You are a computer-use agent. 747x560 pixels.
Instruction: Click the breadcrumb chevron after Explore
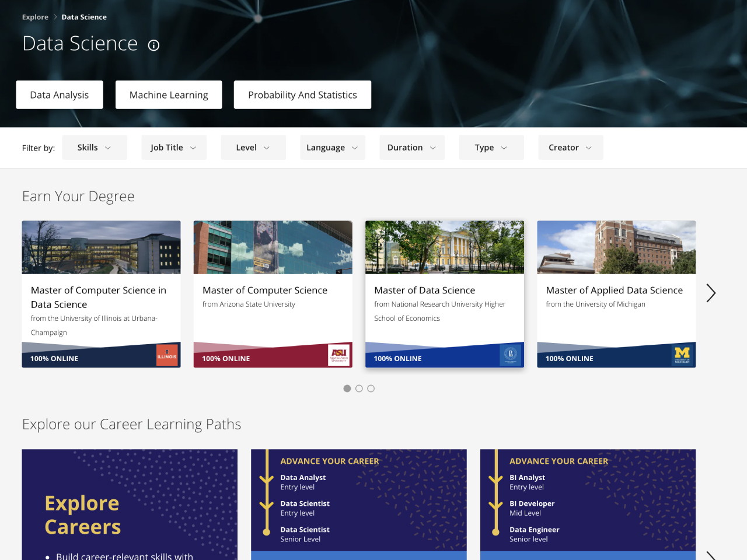(x=55, y=17)
